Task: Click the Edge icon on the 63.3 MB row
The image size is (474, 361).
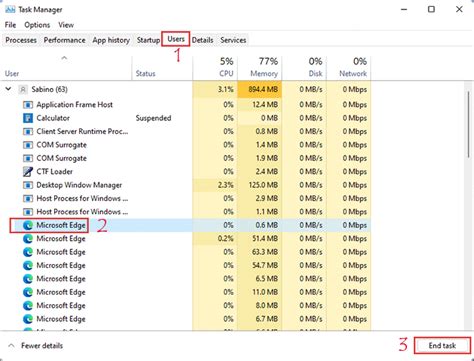Action: 28,252
